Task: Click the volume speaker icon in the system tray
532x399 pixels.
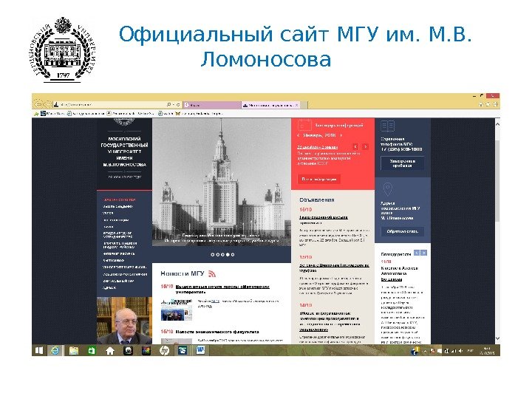Action: tap(461, 351)
